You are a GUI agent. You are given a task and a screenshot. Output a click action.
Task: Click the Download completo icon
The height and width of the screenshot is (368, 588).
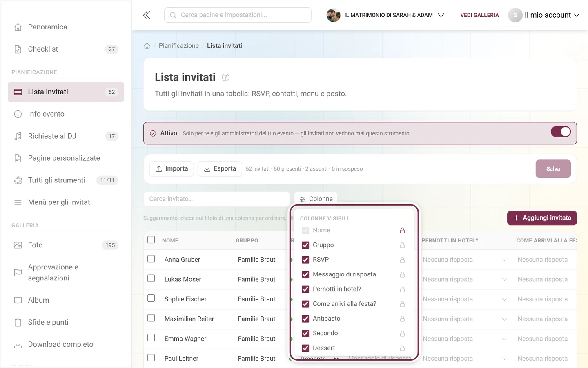pos(18,345)
